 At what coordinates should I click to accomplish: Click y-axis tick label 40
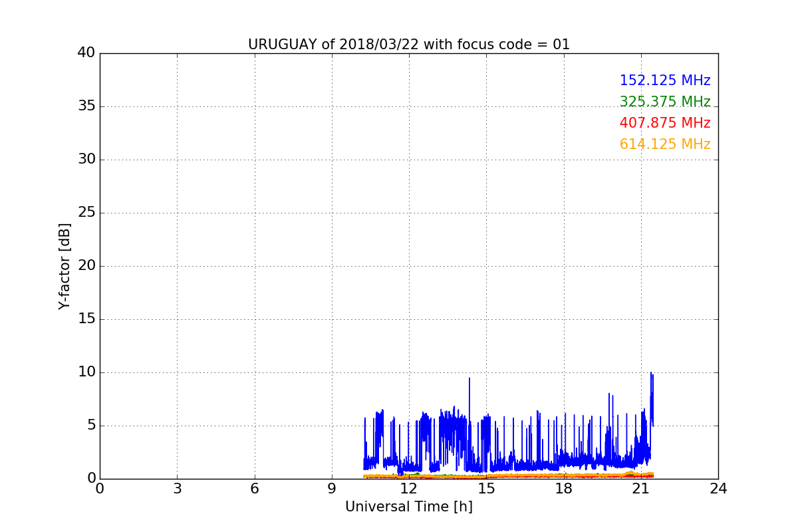(86, 53)
